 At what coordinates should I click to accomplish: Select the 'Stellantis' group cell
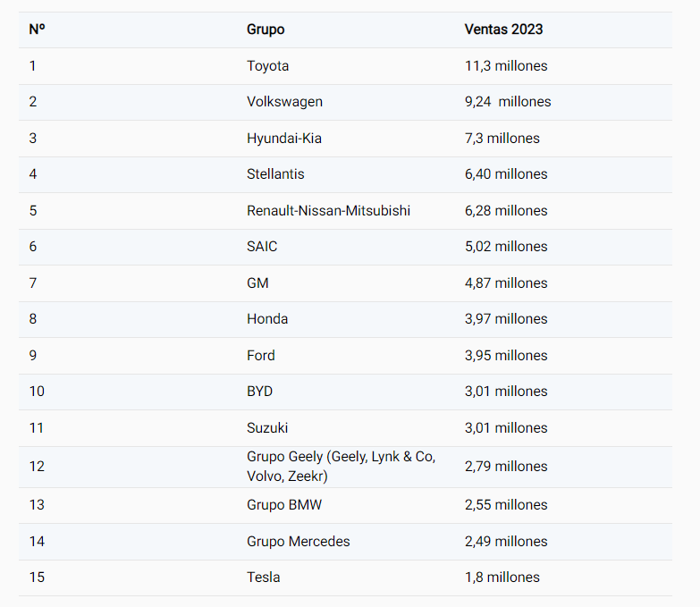coord(275,174)
